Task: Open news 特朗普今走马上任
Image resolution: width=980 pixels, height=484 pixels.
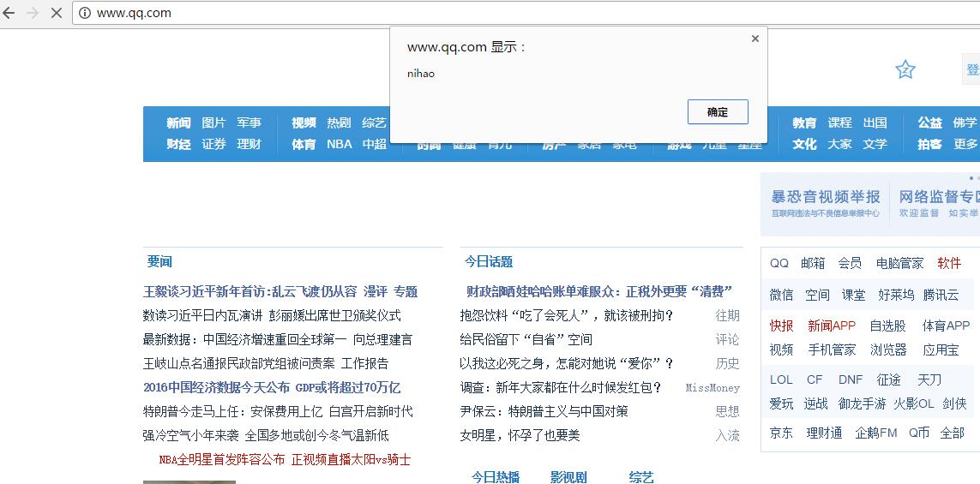Action: click(x=232, y=411)
